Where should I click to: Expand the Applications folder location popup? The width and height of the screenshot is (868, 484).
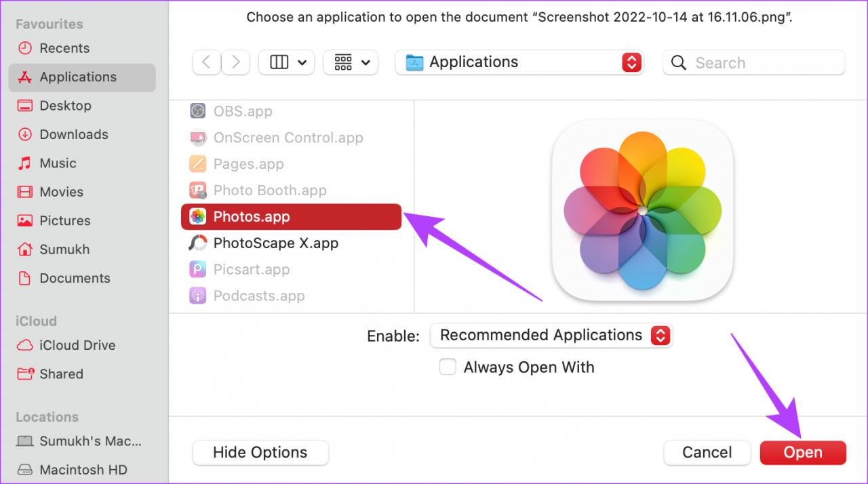(518, 62)
